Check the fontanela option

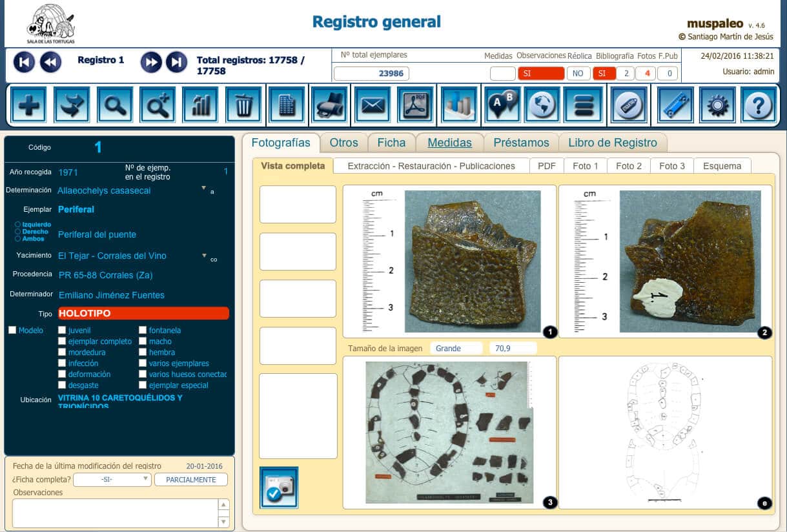click(x=143, y=331)
